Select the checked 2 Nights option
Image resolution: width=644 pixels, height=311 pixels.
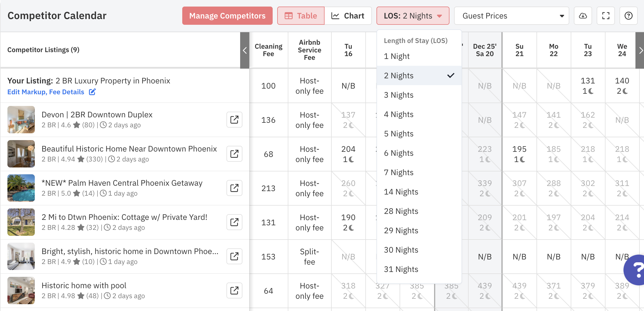pyautogui.click(x=419, y=75)
